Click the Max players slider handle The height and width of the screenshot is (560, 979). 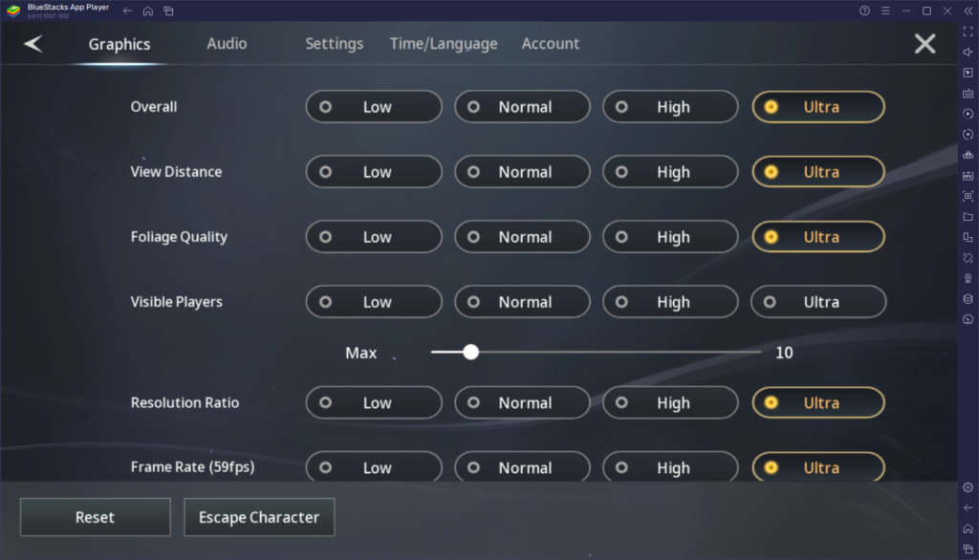tap(470, 352)
